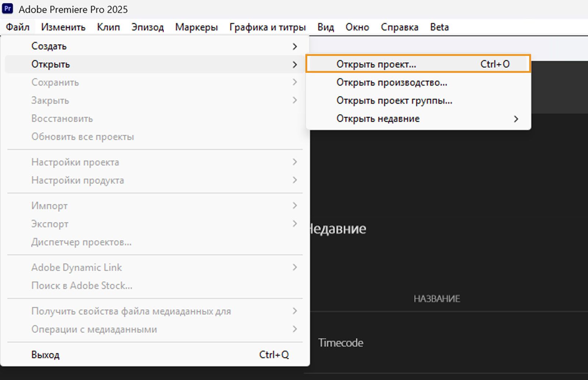Open the Маркеры menu

[196, 27]
